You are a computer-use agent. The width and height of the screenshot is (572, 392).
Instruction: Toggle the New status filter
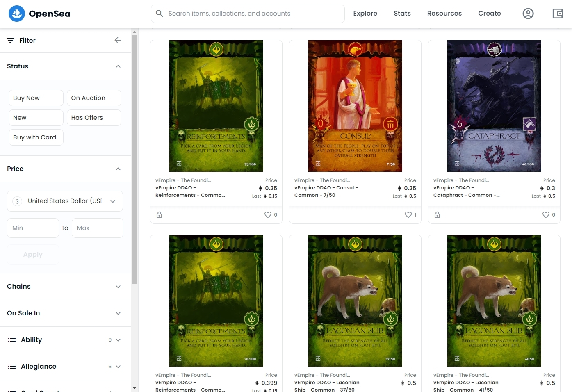pyautogui.click(x=36, y=118)
